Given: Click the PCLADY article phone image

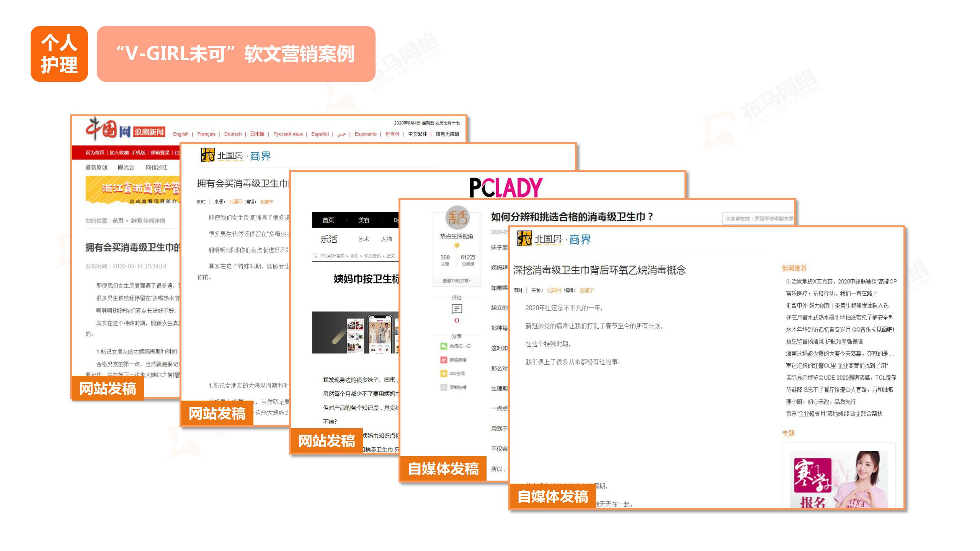Looking at the screenshot, I should pyautogui.click(x=355, y=332).
